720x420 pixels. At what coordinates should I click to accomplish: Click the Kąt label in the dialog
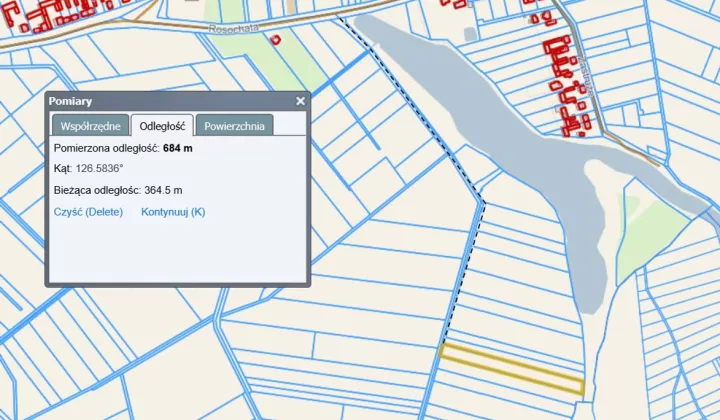(63, 168)
